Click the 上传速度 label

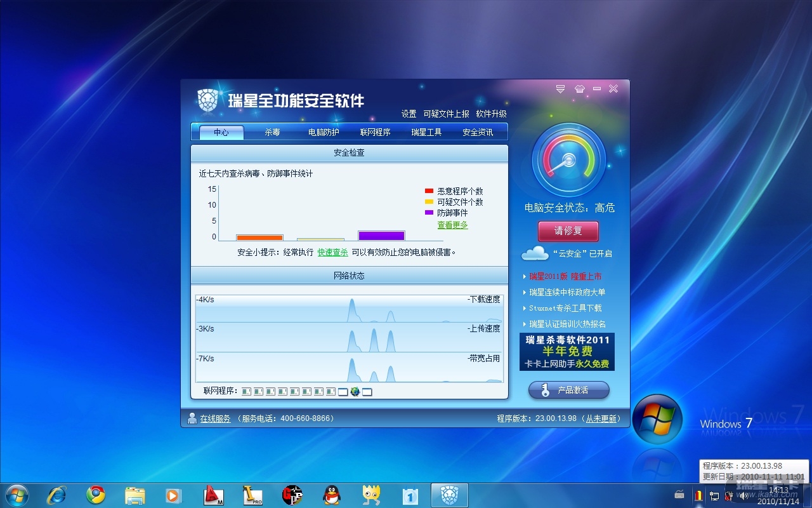[484, 329]
